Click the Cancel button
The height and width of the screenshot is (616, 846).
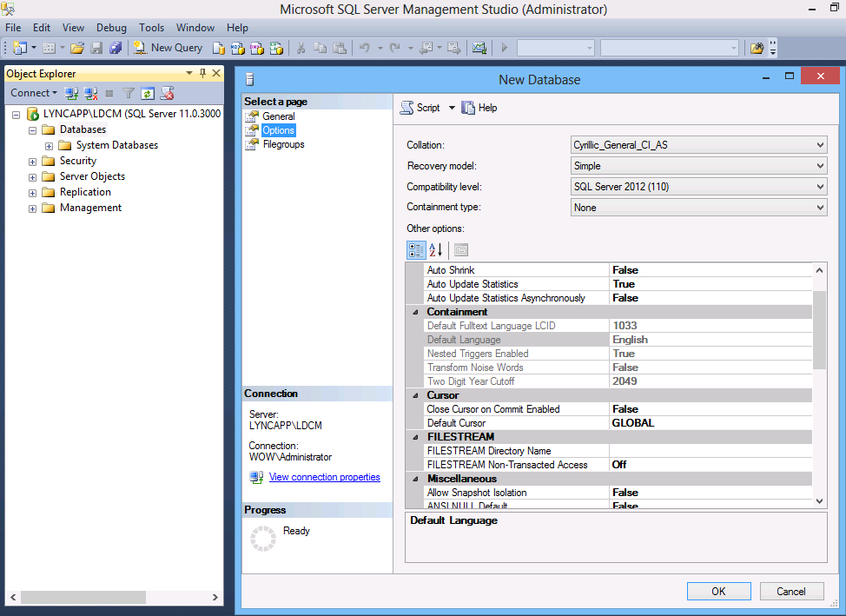[791, 591]
